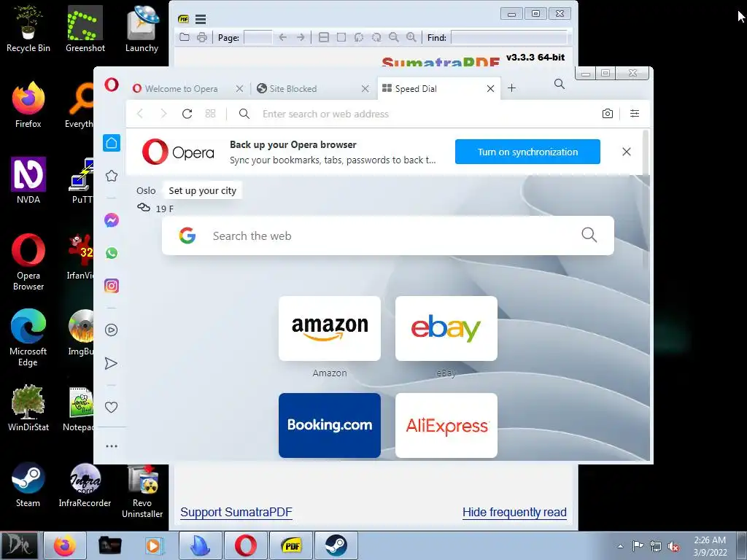Open Home in the Opera sidebar

112,143
